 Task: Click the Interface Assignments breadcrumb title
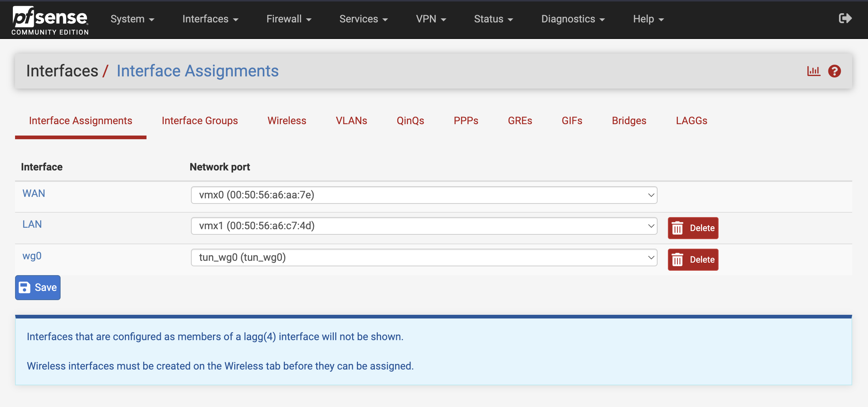198,71
